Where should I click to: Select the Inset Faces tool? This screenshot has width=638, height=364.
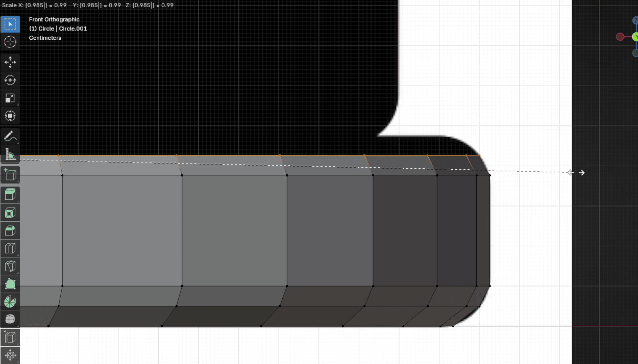10,213
